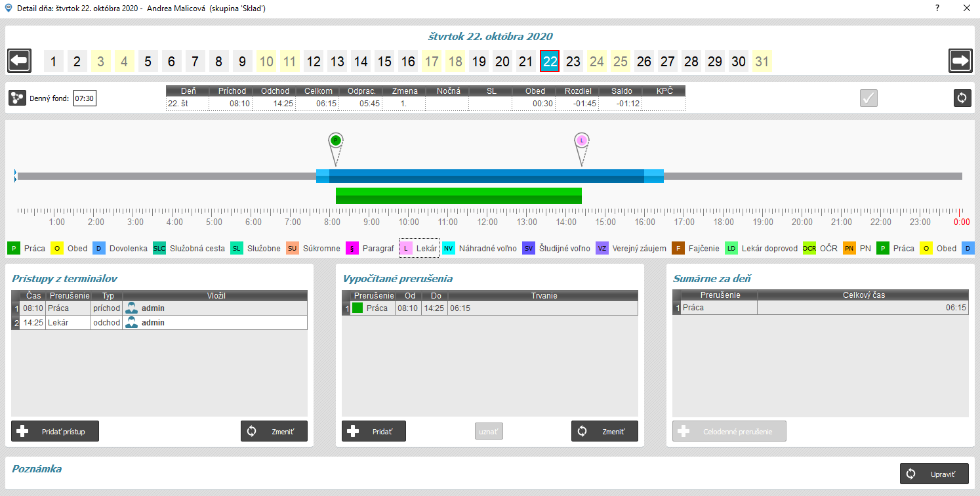Select 08:10 Práca príchod access row
Screen dimensions: 980x496
coord(159,308)
